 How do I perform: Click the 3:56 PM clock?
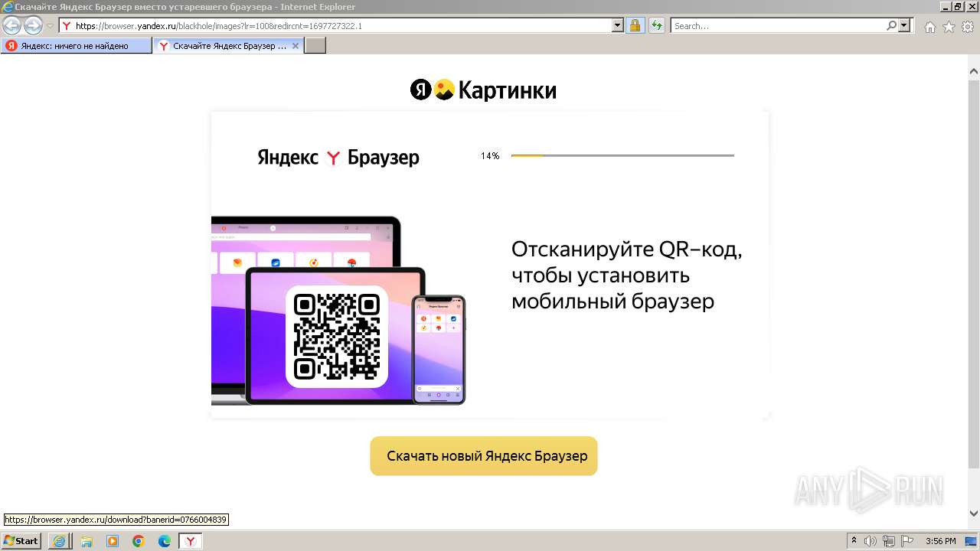pyautogui.click(x=941, y=541)
